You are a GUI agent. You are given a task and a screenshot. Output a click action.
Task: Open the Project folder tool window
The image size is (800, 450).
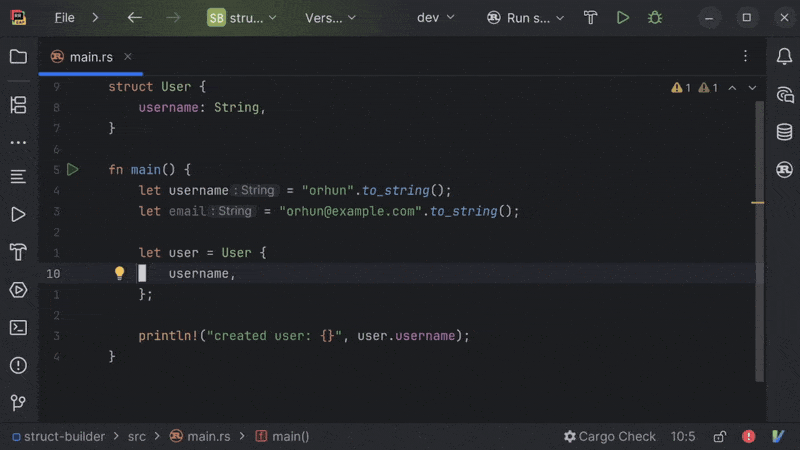tap(18, 57)
